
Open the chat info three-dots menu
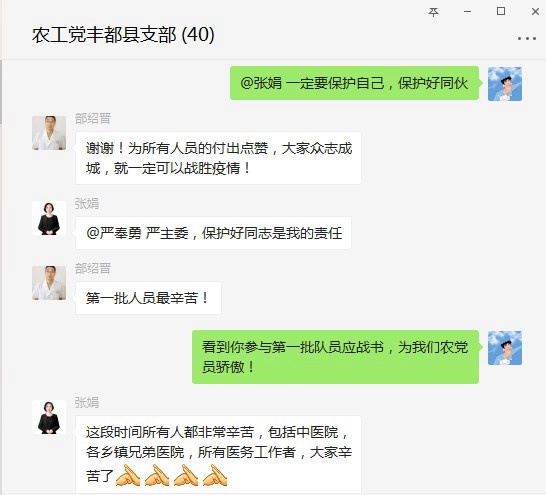[526, 38]
